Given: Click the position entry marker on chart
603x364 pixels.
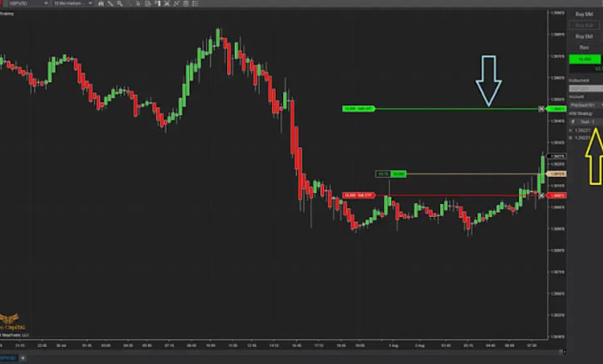Looking at the screenshot, I should pos(391,174).
